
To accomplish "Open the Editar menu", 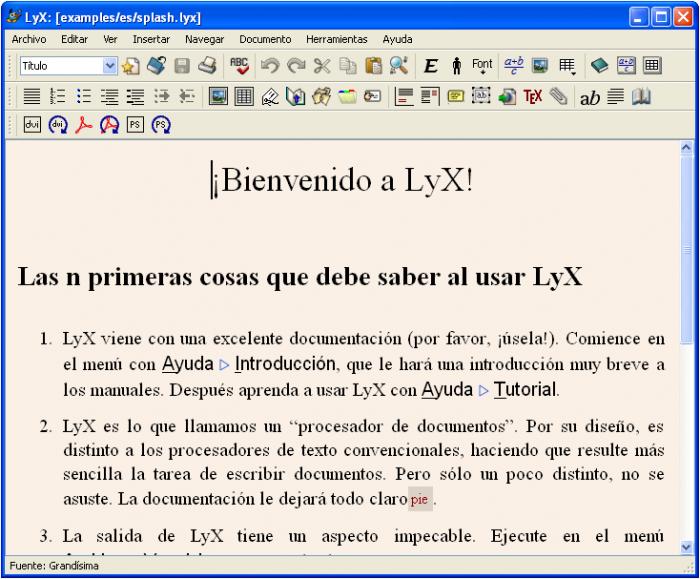I will click(75, 39).
